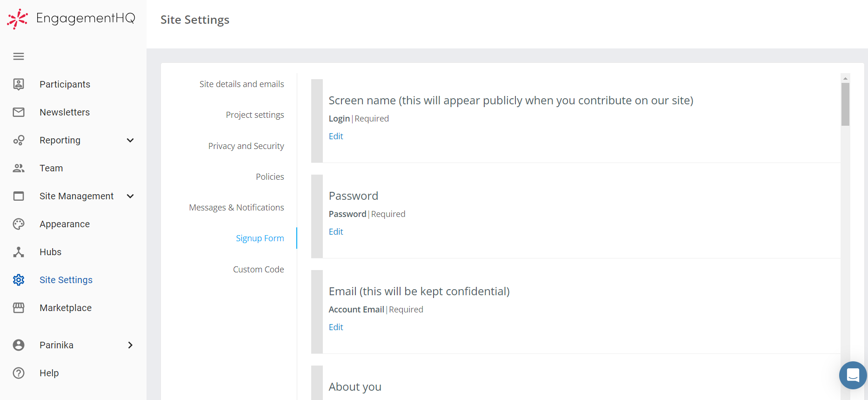Image resolution: width=868 pixels, height=400 pixels.
Task: Click the EngagementHQ starburst logo
Action: [x=18, y=19]
